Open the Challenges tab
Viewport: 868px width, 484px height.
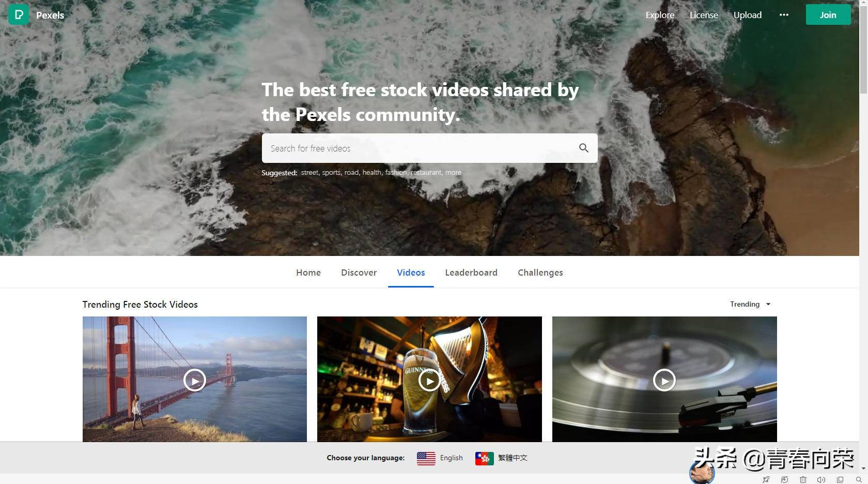(x=540, y=273)
